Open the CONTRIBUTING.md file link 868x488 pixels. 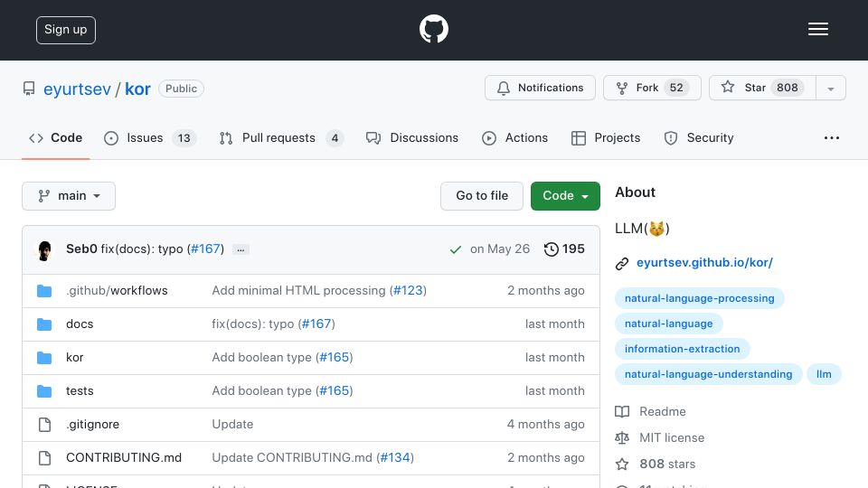[124, 457]
